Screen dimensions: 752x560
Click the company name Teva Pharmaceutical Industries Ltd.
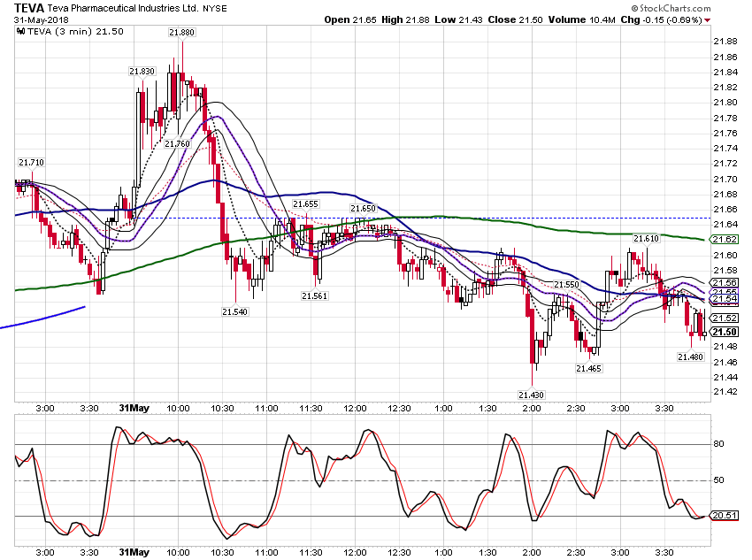(x=123, y=9)
